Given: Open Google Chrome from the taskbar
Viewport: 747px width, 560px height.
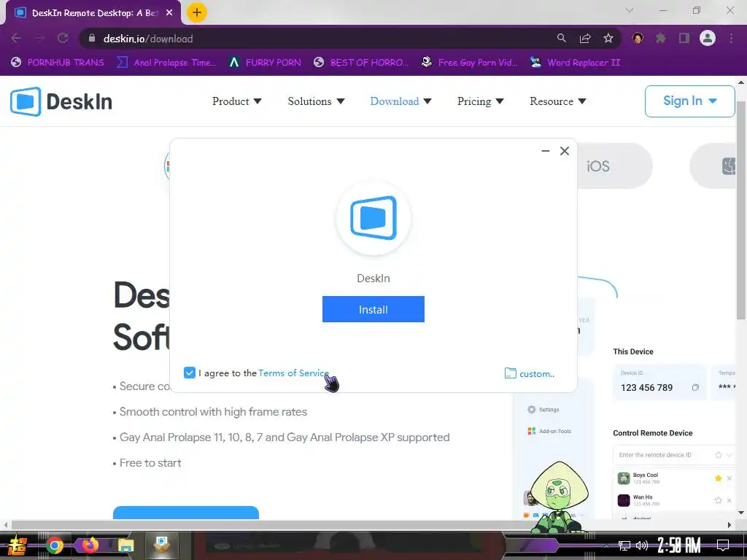Looking at the screenshot, I should [x=54, y=545].
